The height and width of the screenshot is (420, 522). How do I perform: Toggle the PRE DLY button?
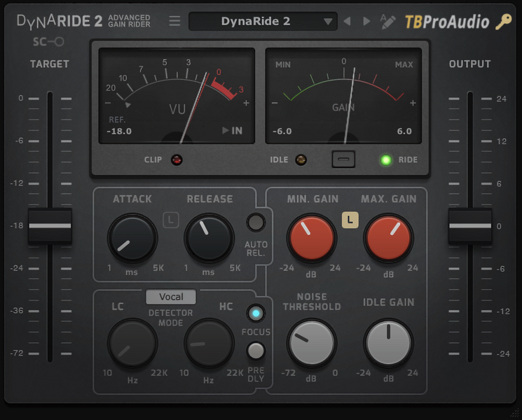pos(256,350)
